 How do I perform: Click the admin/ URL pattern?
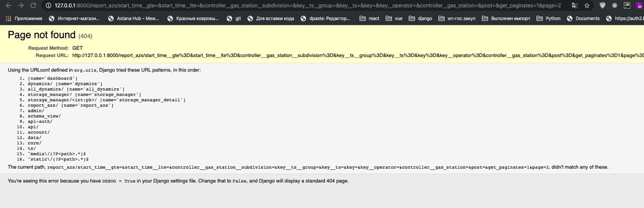36,111
